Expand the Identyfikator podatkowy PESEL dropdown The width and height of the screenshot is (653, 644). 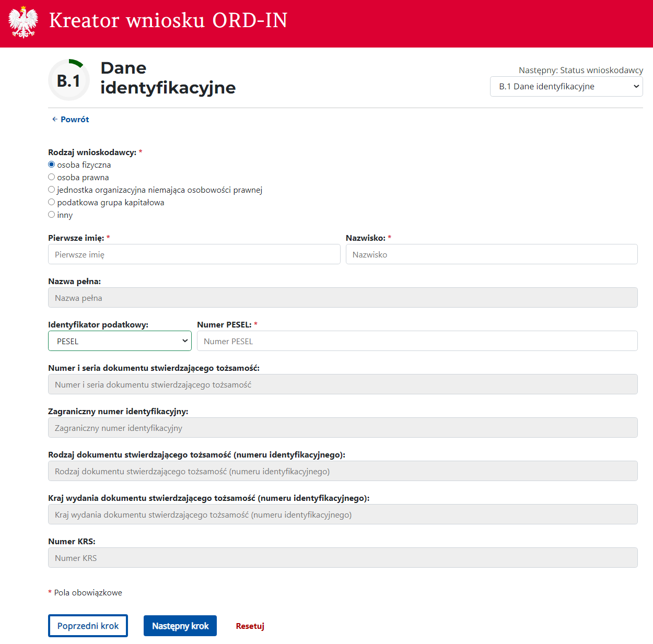pos(120,341)
